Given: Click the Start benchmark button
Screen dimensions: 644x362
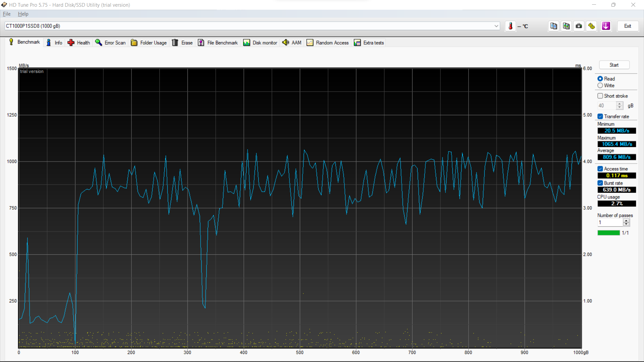Looking at the screenshot, I should tap(614, 65).
